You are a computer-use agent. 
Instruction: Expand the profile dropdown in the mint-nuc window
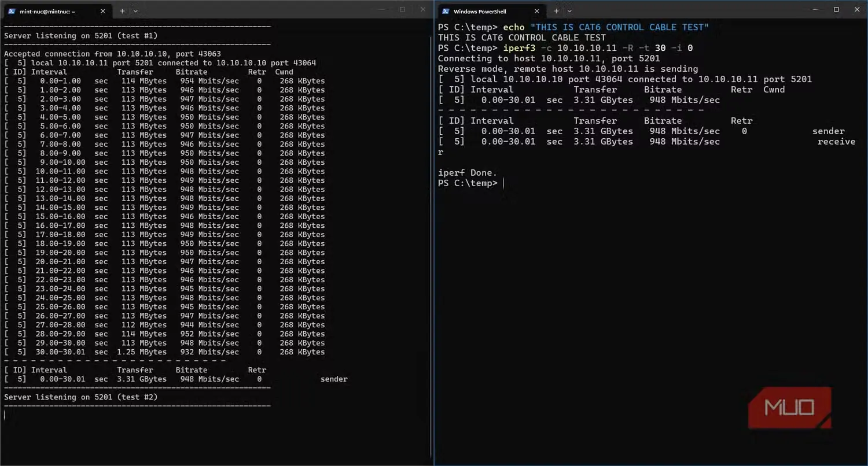135,10
